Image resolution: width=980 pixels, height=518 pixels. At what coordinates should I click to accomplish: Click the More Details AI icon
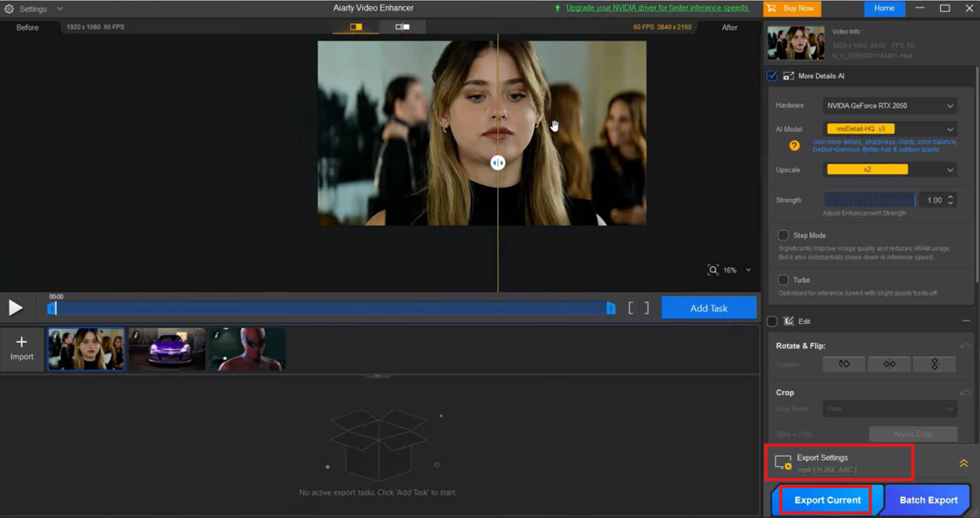[789, 76]
